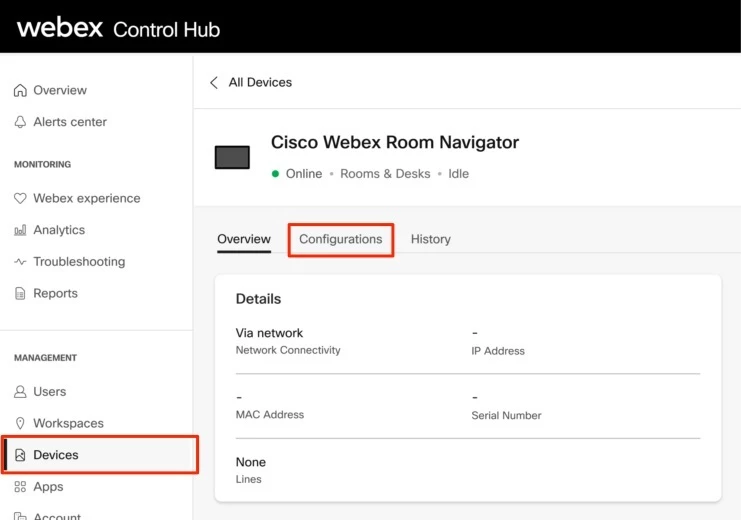
Task: Open Troubleshooting in sidebar
Action: coord(79,262)
